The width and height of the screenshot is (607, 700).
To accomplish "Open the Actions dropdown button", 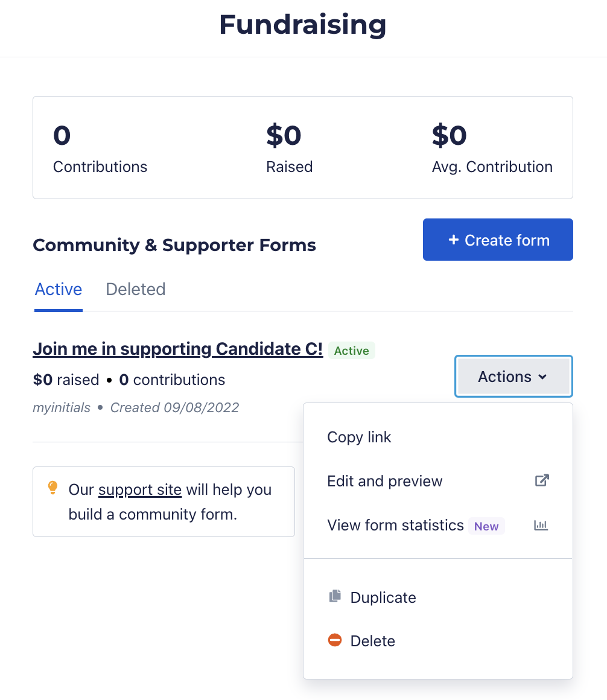I will pyautogui.click(x=513, y=377).
